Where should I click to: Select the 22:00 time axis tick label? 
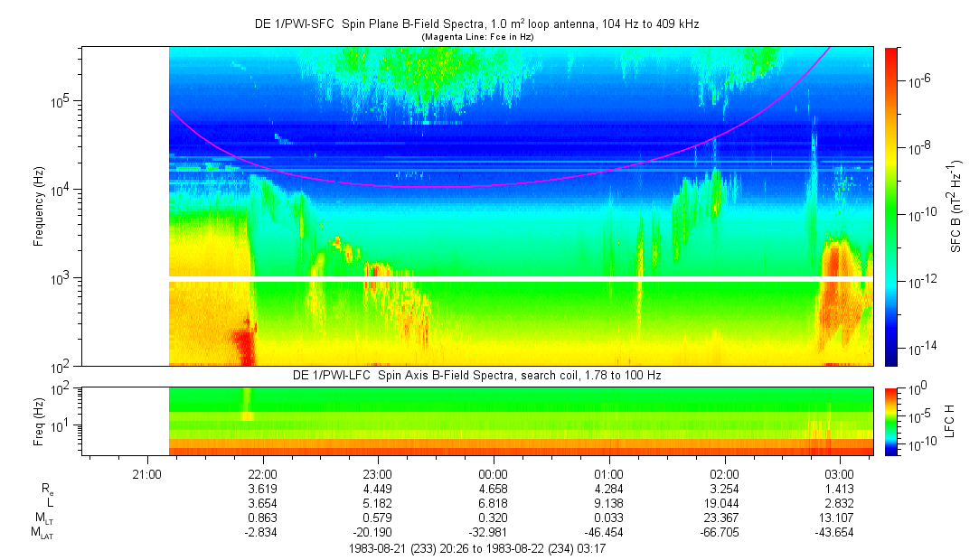click(x=262, y=473)
